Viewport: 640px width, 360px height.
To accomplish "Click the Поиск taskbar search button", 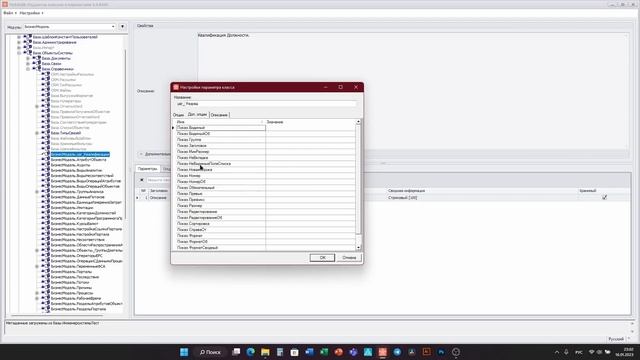I will pos(210,352).
